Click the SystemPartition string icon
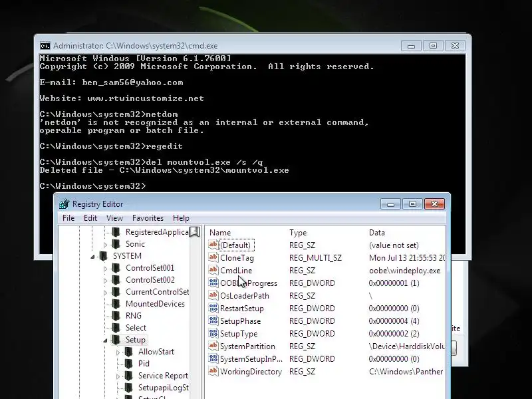Viewport: 532px width, 399px height. coord(213,346)
